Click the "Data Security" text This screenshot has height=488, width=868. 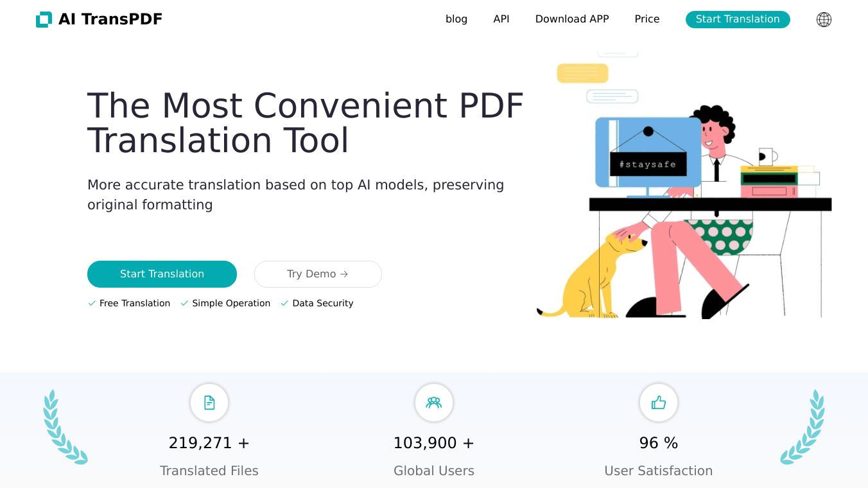coord(323,303)
